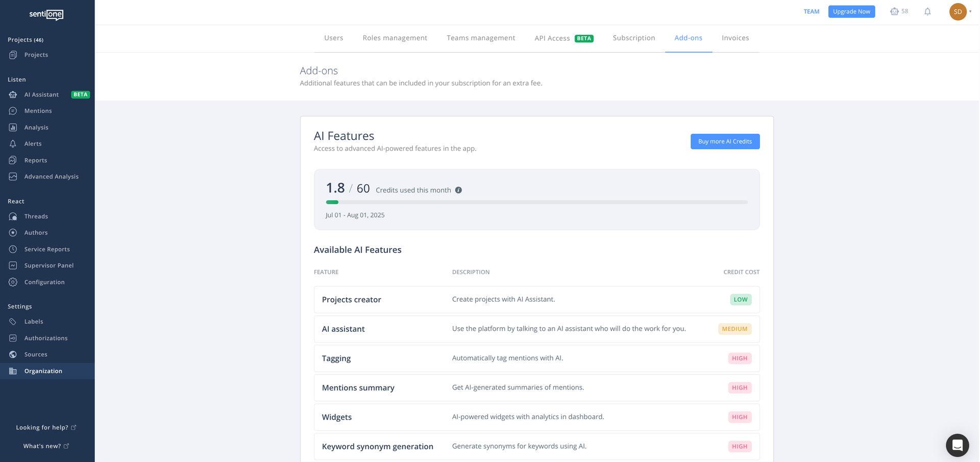Click the AI credits robot icon
This screenshot has height=462, width=980.
pyautogui.click(x=894, y=11)
